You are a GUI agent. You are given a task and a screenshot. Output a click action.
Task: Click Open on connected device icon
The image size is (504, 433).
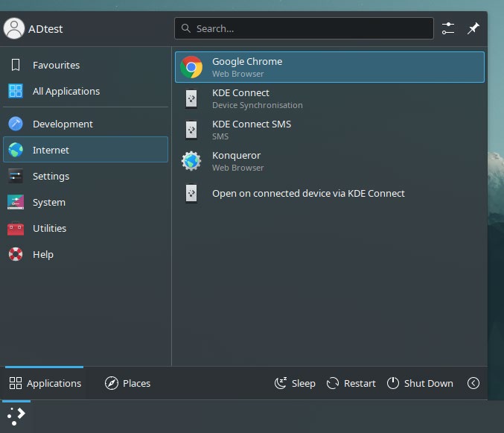click(191, 193)
